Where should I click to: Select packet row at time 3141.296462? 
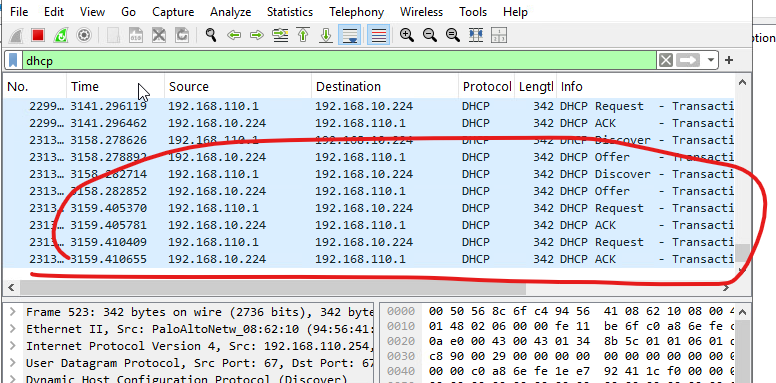tap(369, 123)
